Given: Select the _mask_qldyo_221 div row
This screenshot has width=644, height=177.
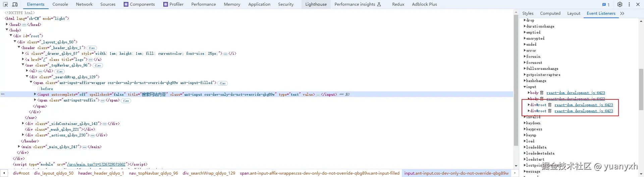Looking at the screenshot, I should click(60, 130).
